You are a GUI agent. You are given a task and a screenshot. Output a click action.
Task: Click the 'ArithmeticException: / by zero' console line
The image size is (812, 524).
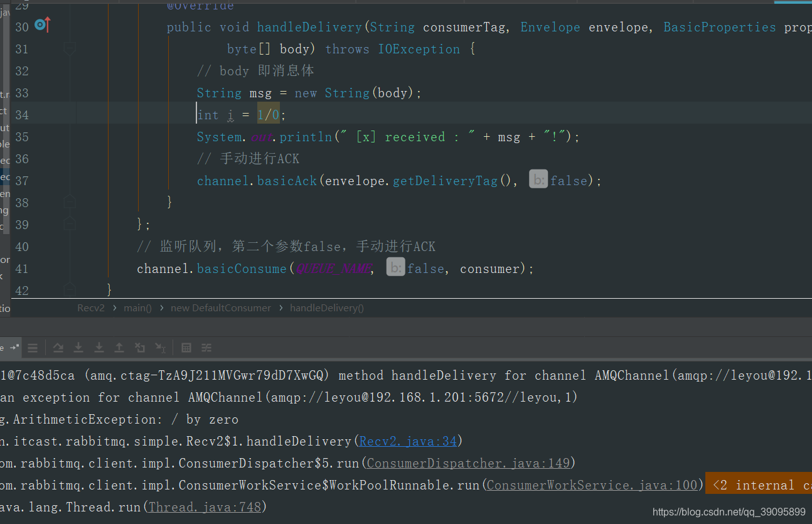click(x=119, y=419)
